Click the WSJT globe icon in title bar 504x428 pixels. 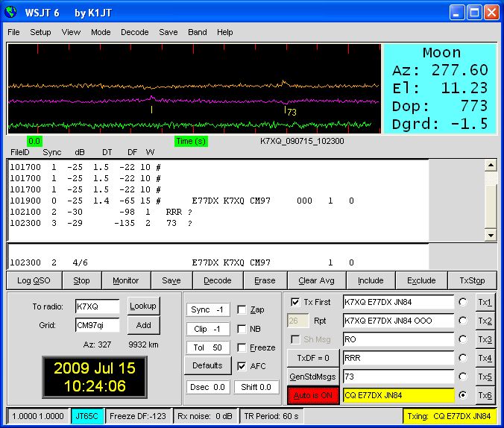pos(10,12)
